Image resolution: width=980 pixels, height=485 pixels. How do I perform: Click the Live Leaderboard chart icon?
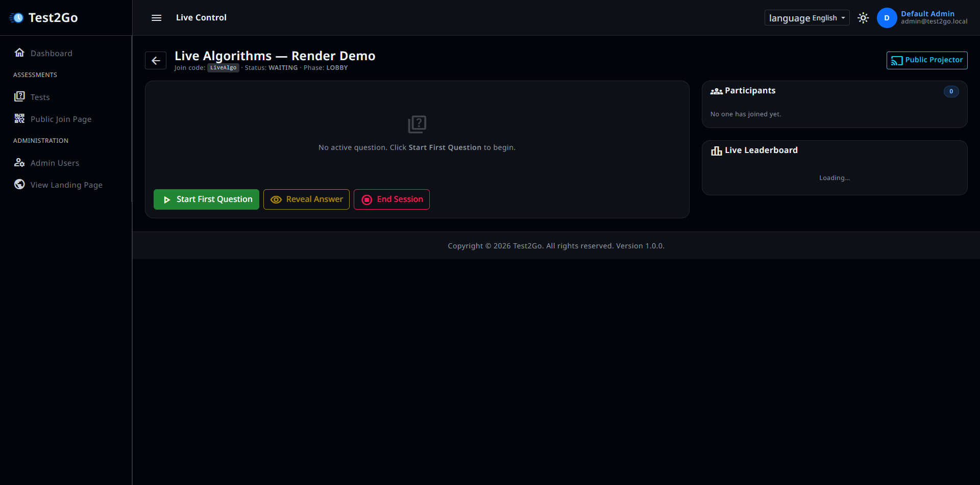click(717, 150)
